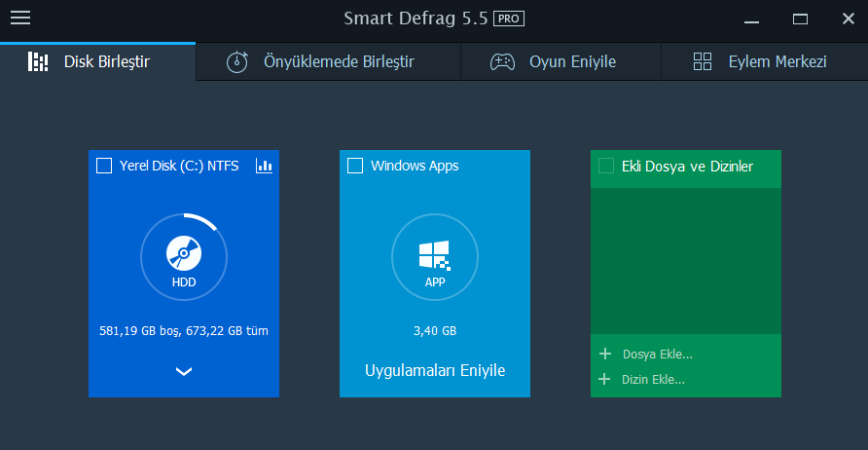
Task: Click the Windows APP logo icon
Action: (435, 255)
